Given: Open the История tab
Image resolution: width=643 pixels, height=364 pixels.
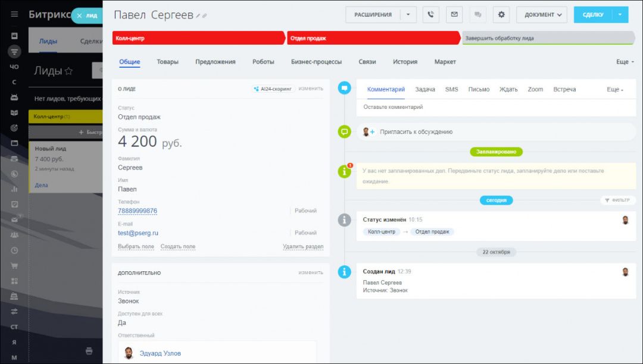Looking at the screenshot, I should click(x=405, y=62).
